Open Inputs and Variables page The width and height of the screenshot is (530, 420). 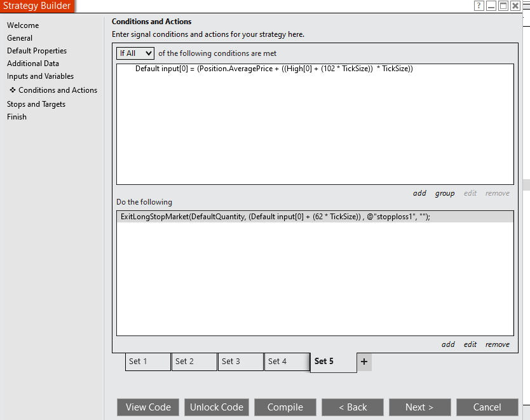tap(40, 76)
